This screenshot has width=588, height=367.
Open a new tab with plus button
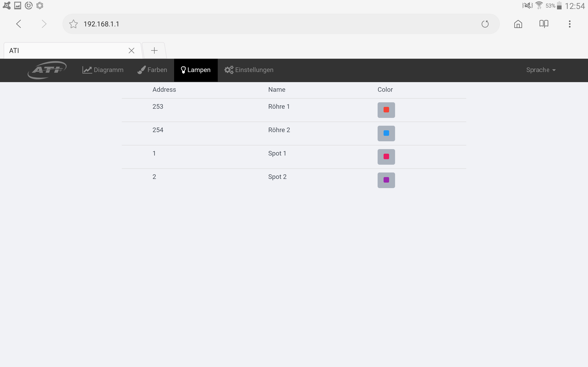154,50
